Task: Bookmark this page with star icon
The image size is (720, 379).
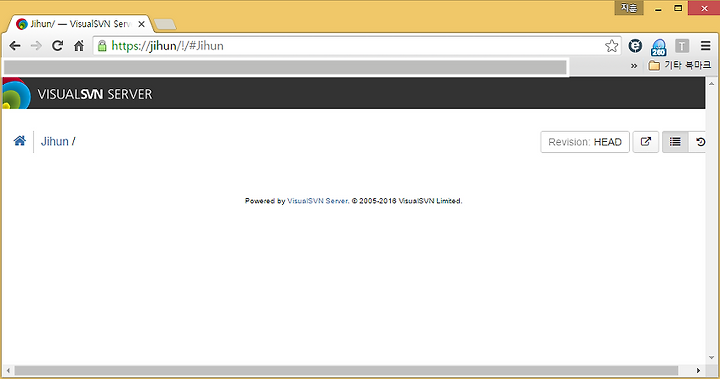Action: (x=611, y=46)
